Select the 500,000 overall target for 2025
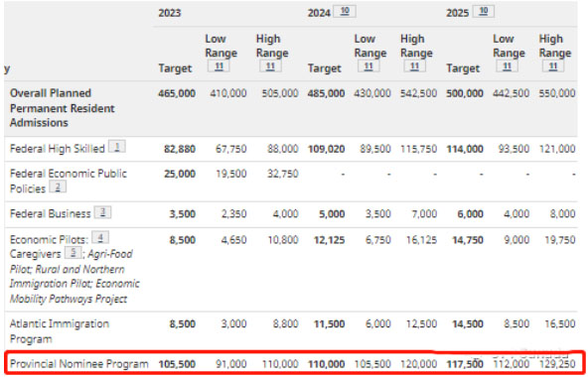This screenshot has width=588, height=377. click(465, 93)
